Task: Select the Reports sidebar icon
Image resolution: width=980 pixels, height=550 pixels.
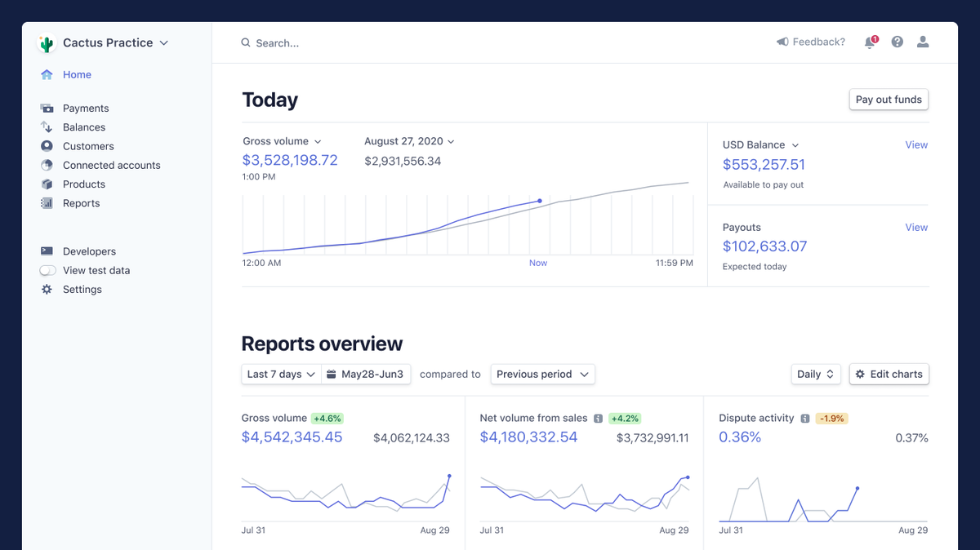Action: pos(47,203)
